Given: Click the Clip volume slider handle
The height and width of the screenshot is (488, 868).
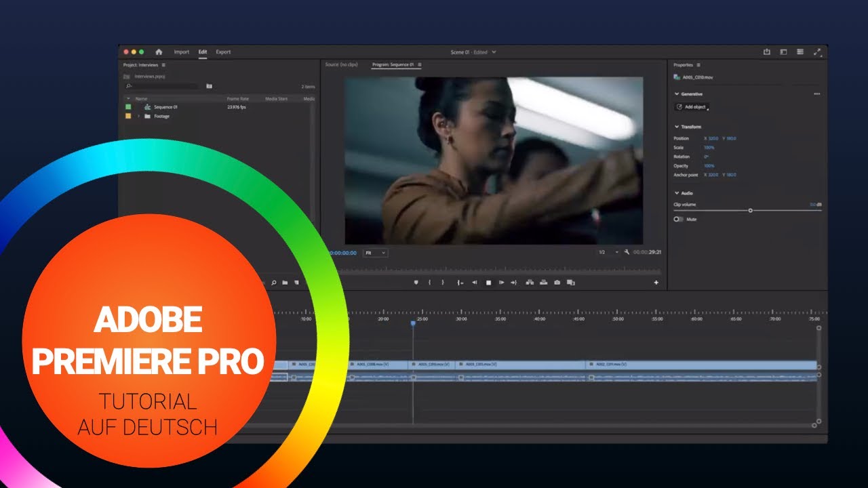Looking at the screenshot, I should [750, 211].
